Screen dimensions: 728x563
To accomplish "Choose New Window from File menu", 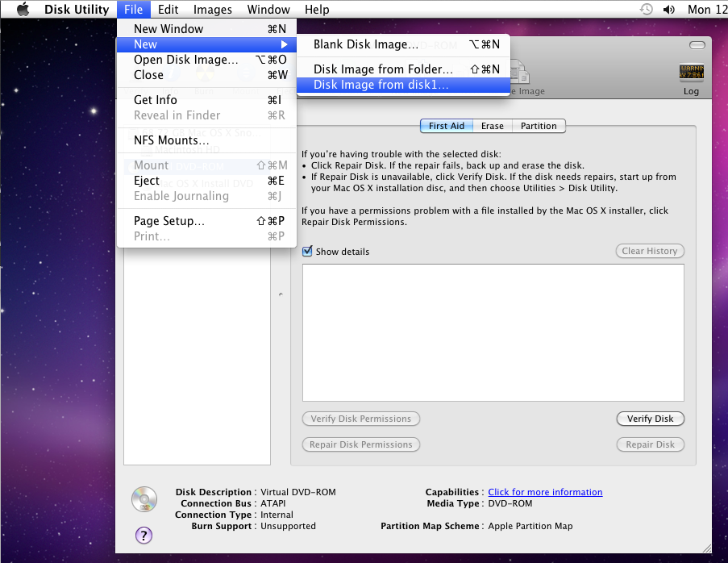I will 206,29.
